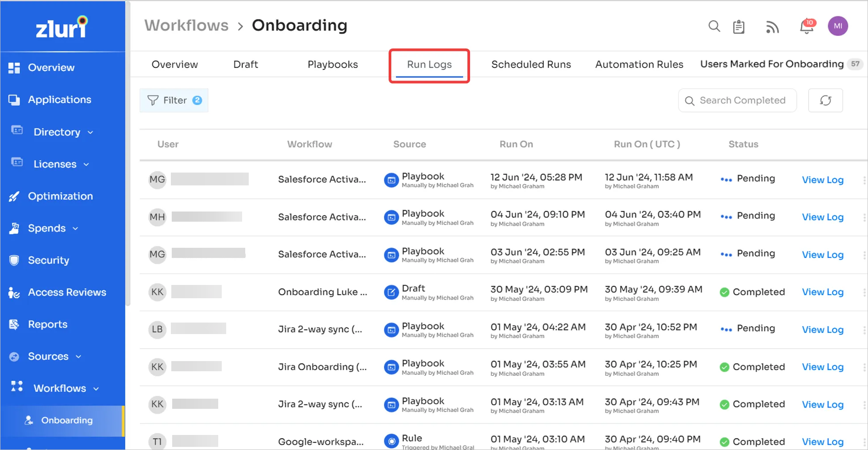This screenshot has height=450, width=868.
Task: Open the search magnifier icon in header
Action: pos(714,26)
